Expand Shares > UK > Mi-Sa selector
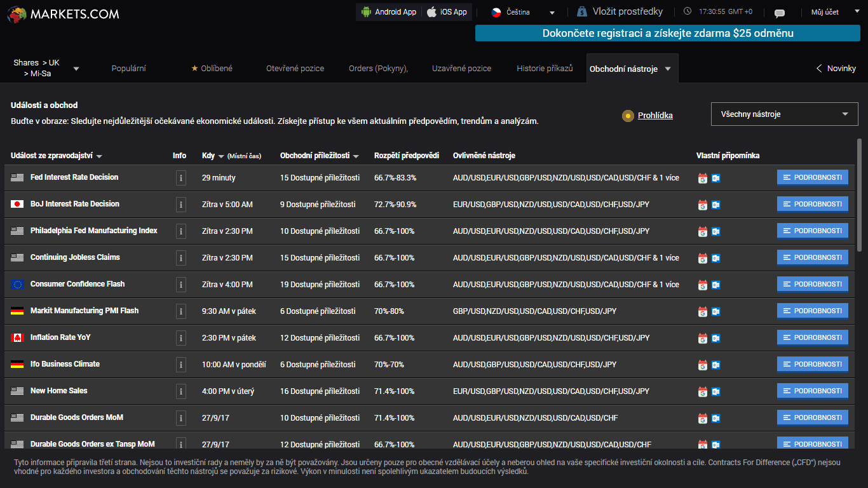 pos(46,68)
